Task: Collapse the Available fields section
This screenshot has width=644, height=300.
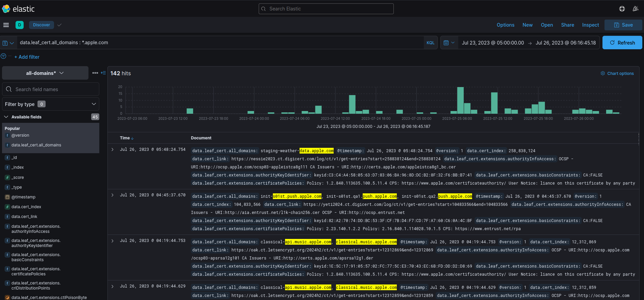Action: 6,117
